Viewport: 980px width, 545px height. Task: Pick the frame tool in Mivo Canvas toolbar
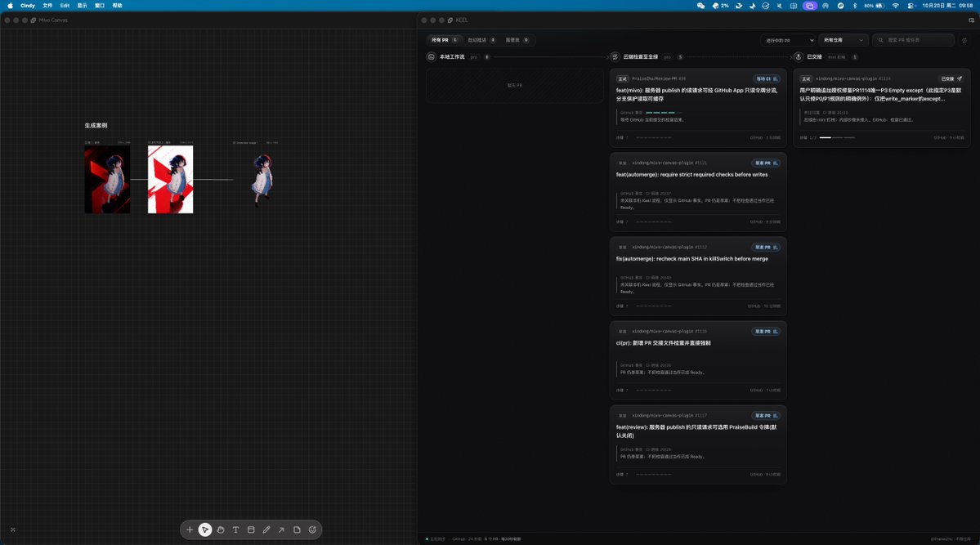tap(251, 530)
